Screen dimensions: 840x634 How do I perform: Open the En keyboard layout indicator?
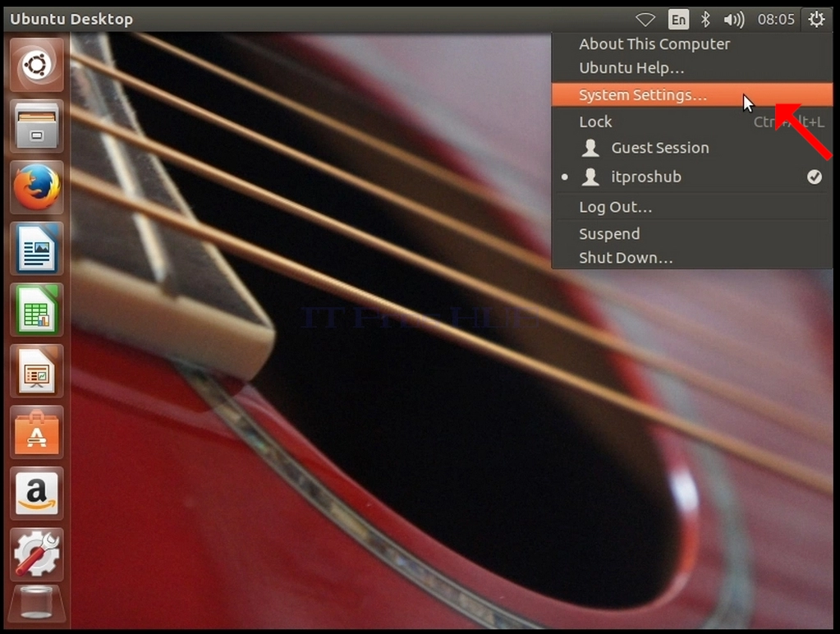tap(678, 20)
